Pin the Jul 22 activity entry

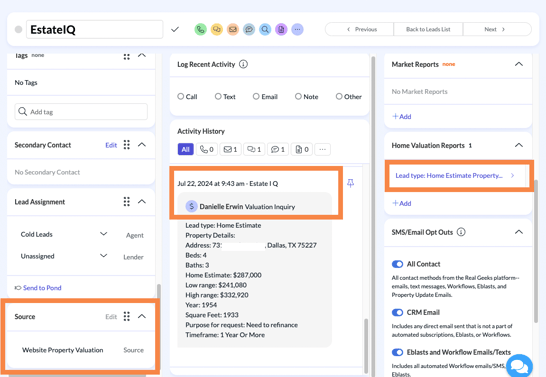pyautogui.click(x=350, y=183)
